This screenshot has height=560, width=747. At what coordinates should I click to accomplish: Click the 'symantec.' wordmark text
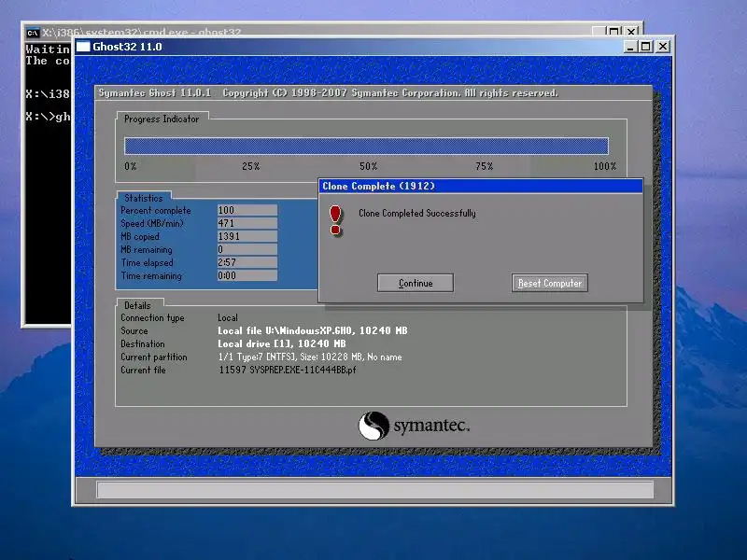click(x=431, y=426)
